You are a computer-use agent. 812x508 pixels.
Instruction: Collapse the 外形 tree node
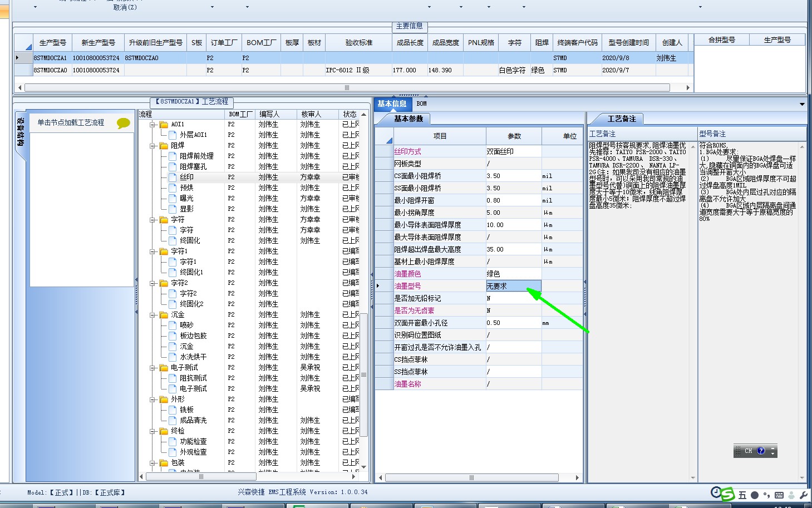click(x=152, y=400)
